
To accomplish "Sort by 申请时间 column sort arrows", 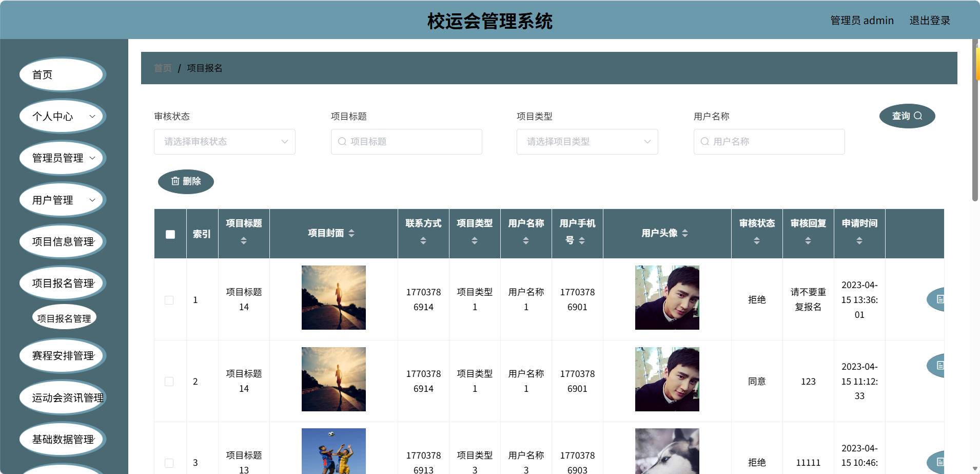I will tap(859, 240).
